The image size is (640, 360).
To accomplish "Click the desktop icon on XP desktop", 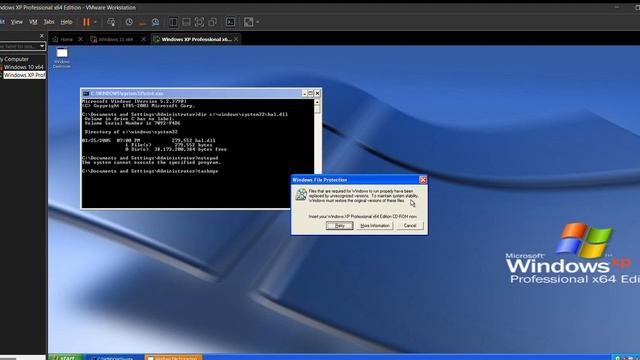I will pyautogui.click(x=62, y=58).
